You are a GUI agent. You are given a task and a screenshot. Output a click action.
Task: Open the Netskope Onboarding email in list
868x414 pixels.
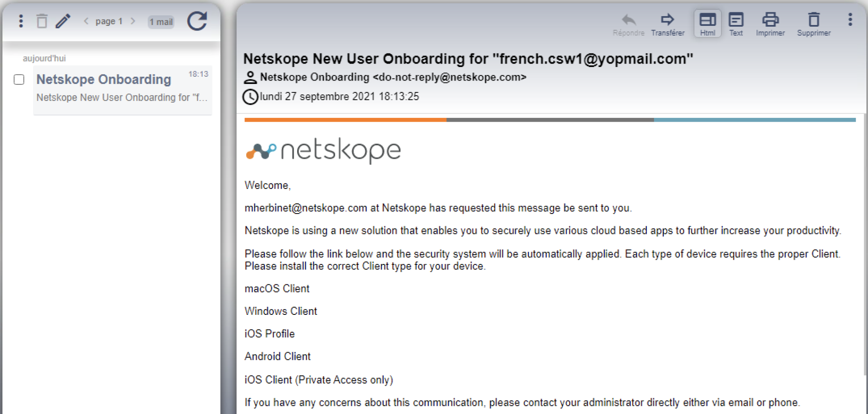[x=122, y=88]
